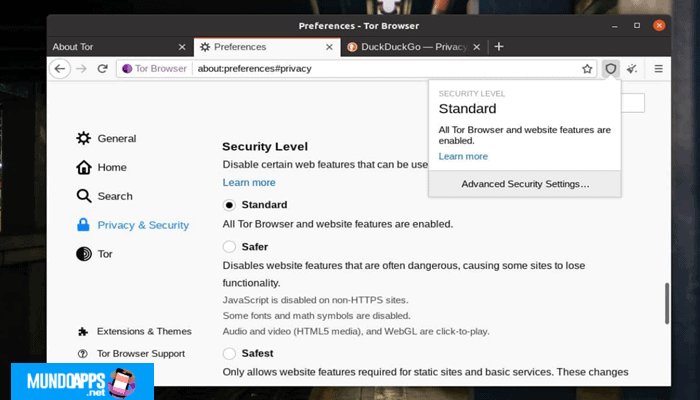The height and width of the screenshot is (400, 700).
Task: Click the 'Security Level' section heading
Action: pos(265,146)
